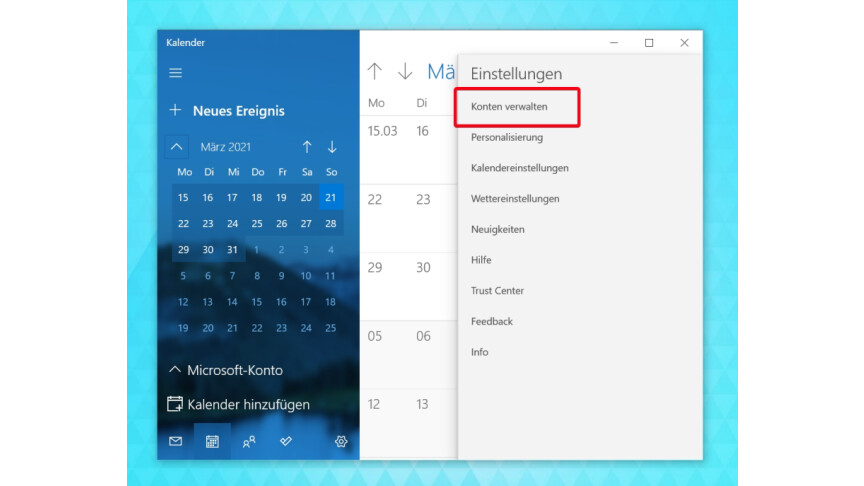Open Kalendereinstellungen

(520, 168)
